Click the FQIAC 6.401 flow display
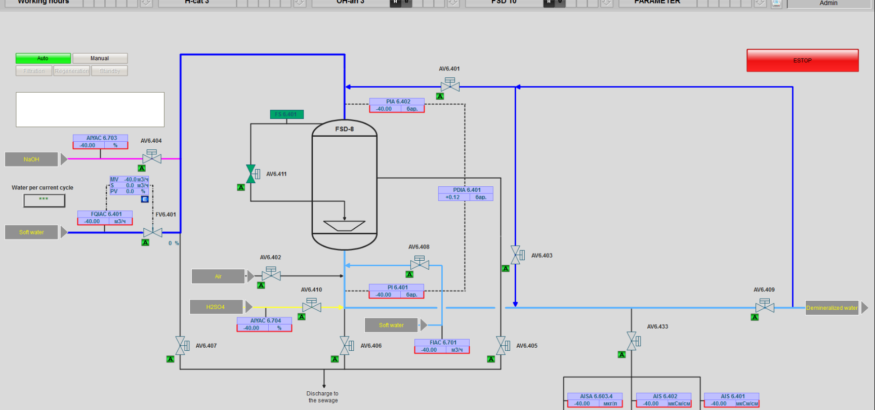 (x=105, y=218)
